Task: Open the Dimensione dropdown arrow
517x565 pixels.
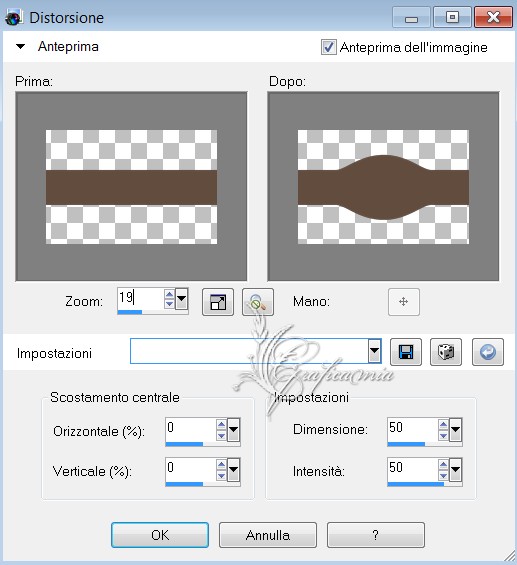Action: point(455,430)
